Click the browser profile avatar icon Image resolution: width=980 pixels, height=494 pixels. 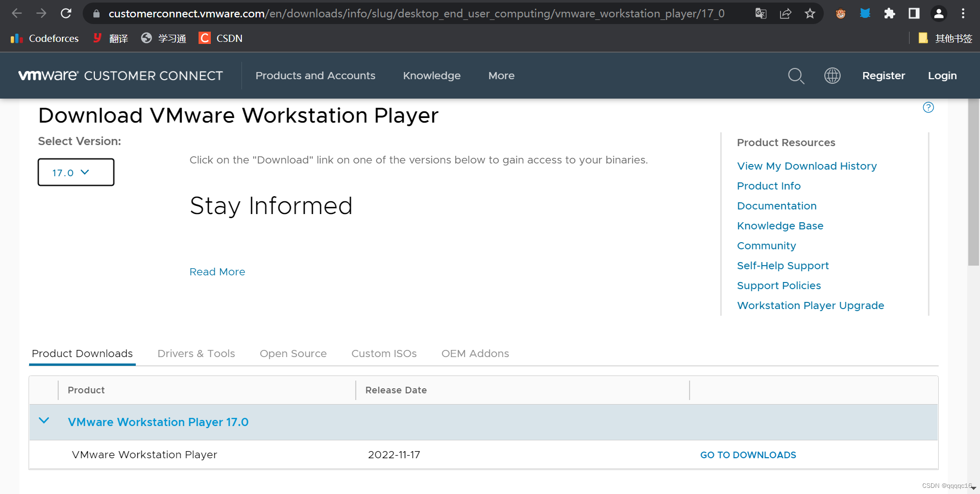tap(939, 13)
